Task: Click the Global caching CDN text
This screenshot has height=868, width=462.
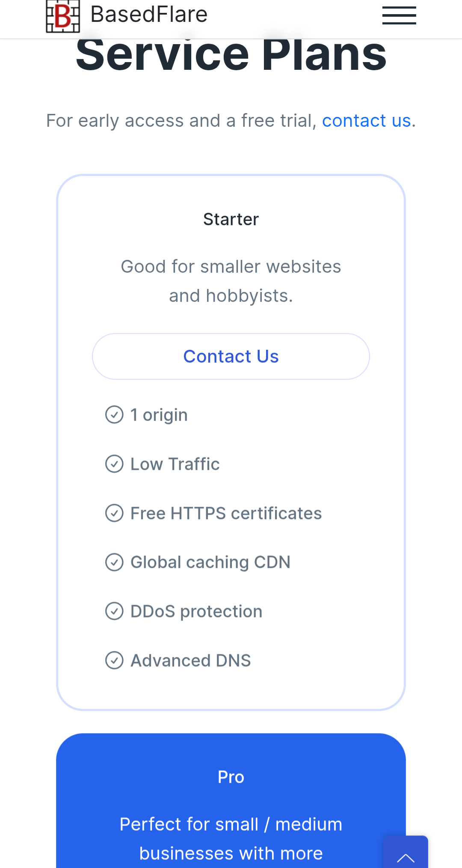Action: coord(210,562)
